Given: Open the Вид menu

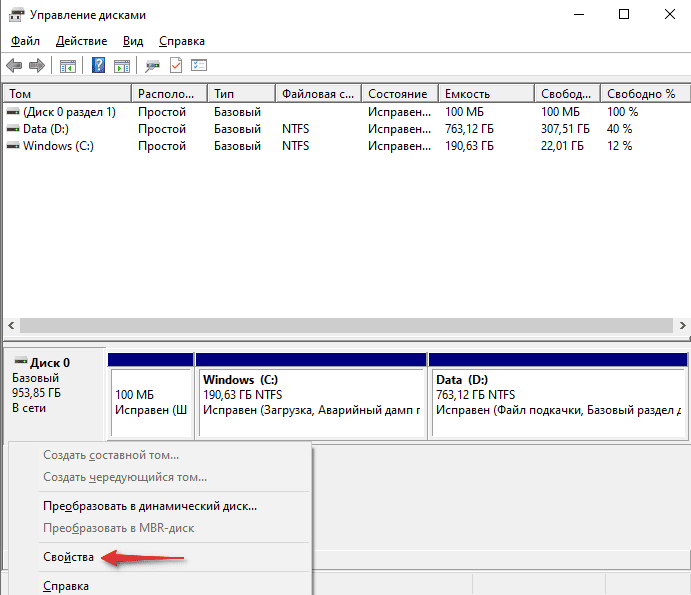Looking at the screenshot, I should point(133,41).
